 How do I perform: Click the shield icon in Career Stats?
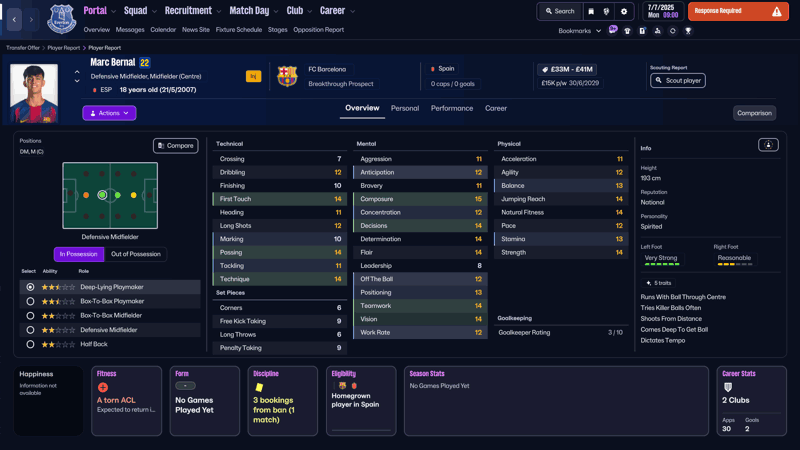[728, 387]
